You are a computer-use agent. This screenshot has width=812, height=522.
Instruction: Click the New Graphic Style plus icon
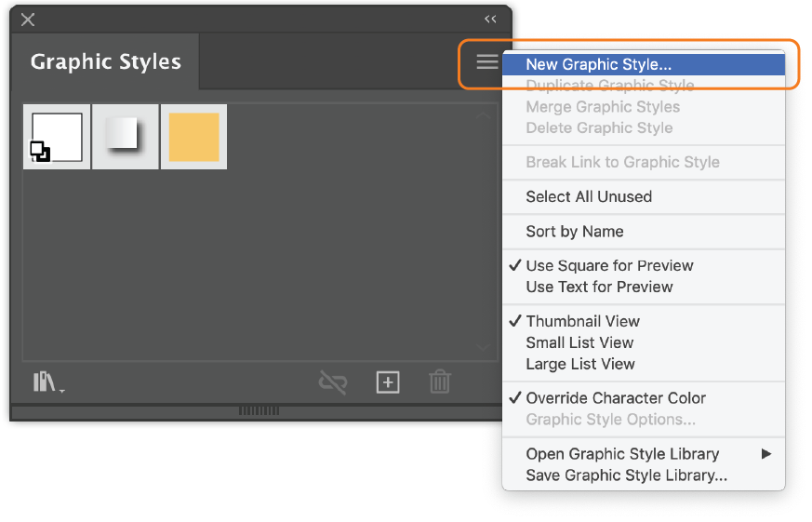(x=387, y=382)
